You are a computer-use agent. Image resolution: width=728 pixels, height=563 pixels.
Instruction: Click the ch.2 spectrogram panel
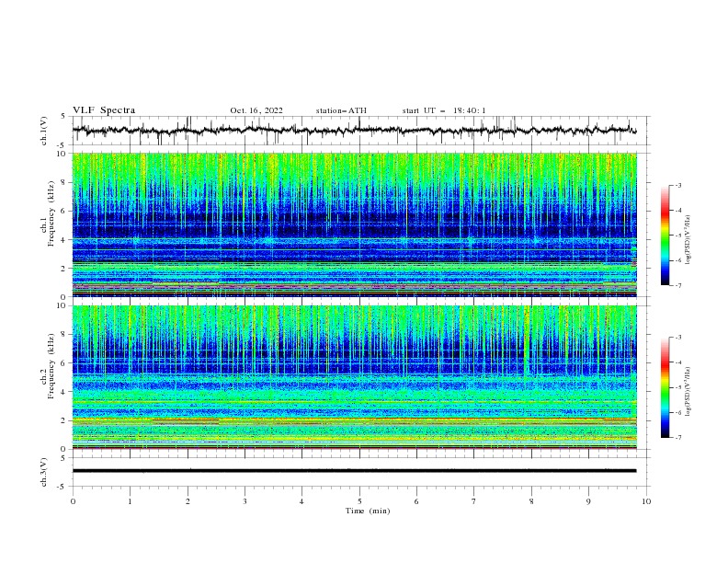(x=354, y=377)
